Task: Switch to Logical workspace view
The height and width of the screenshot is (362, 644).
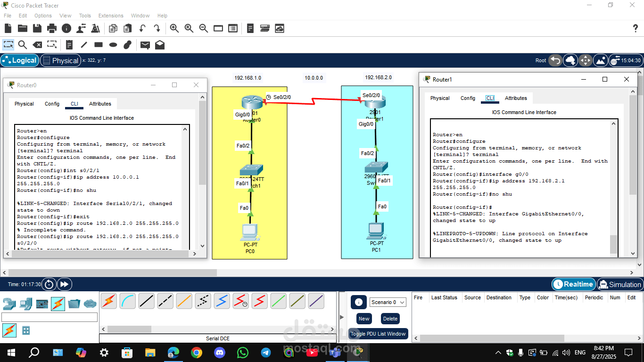Action: (x=19, y=60)
